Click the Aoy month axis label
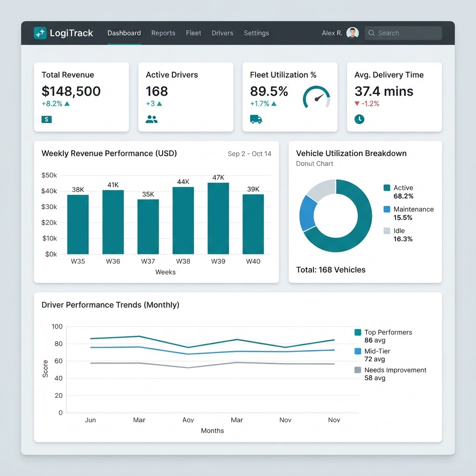This screenshot has width=476, height=476. click(188, 420)
